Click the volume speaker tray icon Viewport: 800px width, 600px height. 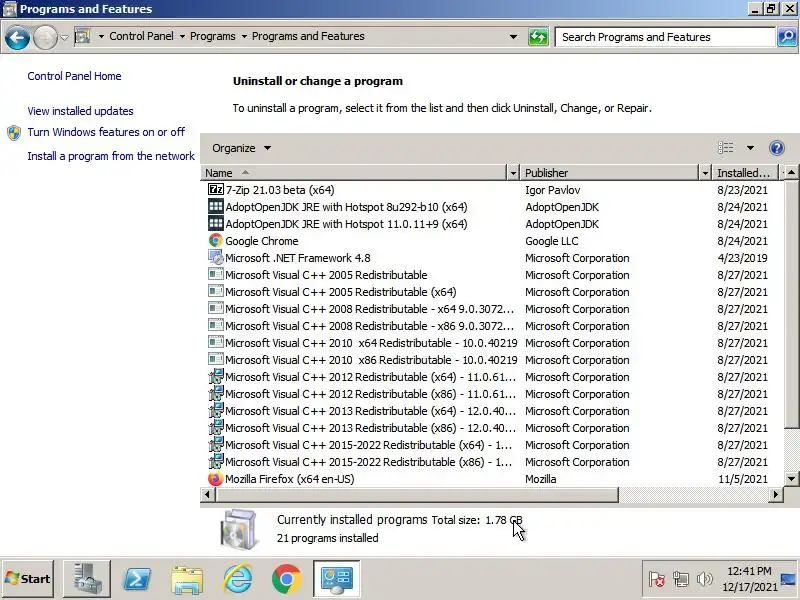[x=705, y=579]
